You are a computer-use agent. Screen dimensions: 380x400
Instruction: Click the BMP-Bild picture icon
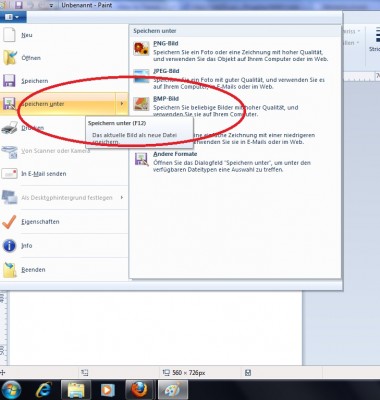pyautogui.click(x=141, y=104)
